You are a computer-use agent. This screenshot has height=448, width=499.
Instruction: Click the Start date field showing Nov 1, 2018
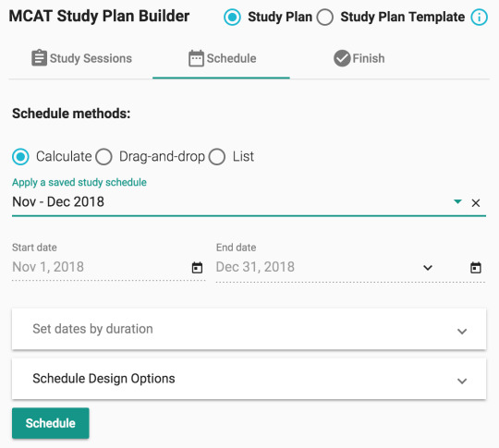pos(108,267)
